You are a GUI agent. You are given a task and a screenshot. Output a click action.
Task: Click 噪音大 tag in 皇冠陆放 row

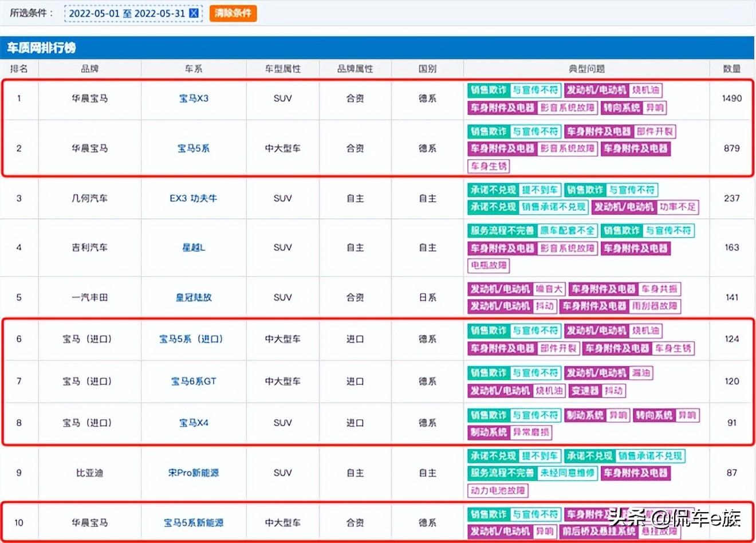tap(549, 289)
